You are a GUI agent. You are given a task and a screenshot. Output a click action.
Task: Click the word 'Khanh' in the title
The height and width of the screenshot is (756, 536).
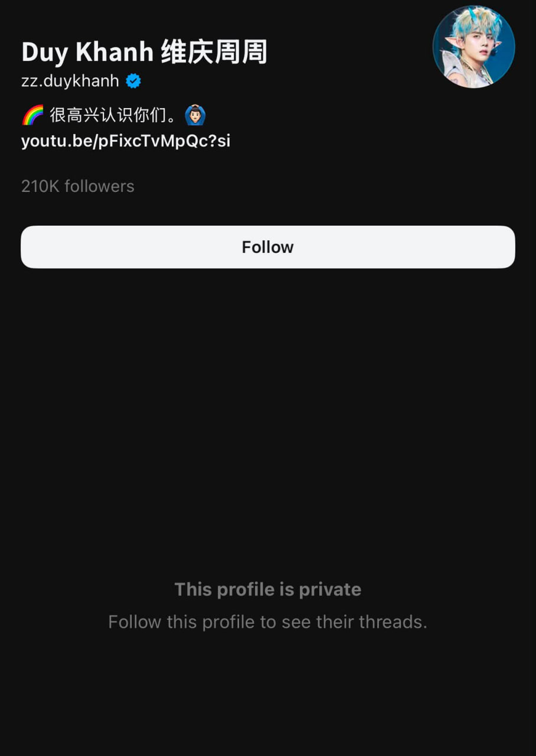(x=115, y=53)
